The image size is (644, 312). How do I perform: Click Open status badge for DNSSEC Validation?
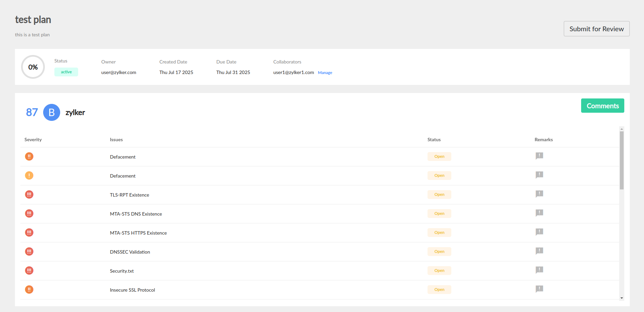[439, 252]
